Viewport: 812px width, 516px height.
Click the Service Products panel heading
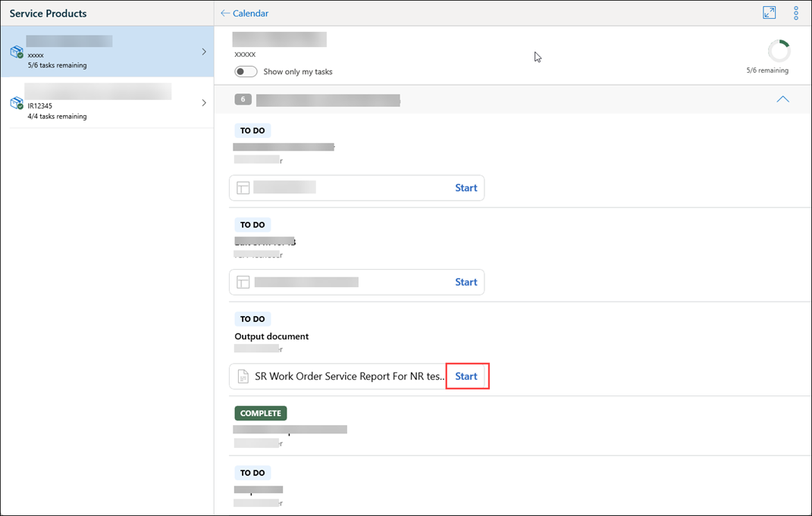pyautogui.click(x=49, y=14)
